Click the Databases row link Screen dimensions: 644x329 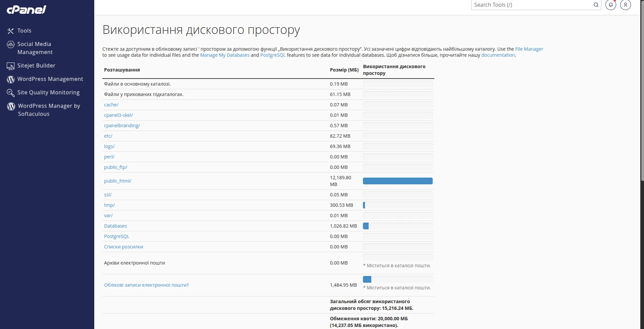[115, 226]
